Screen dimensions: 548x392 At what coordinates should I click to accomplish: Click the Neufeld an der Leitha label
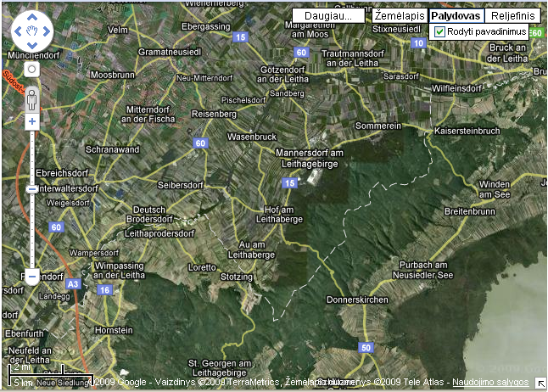[30, 355]
